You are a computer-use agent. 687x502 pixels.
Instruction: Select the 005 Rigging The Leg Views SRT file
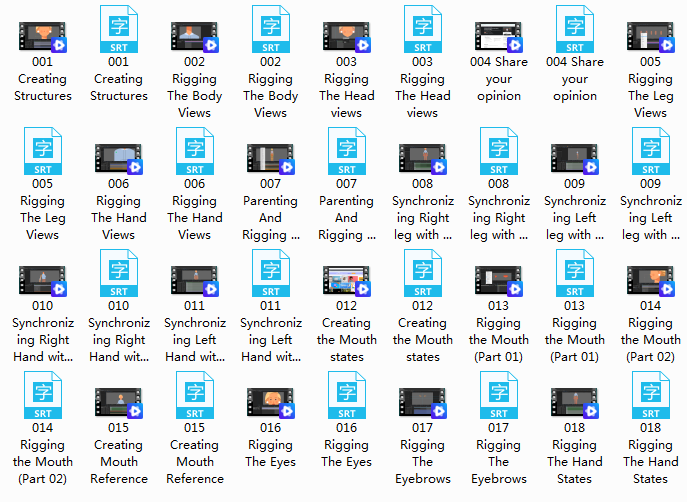click(42, 151)
